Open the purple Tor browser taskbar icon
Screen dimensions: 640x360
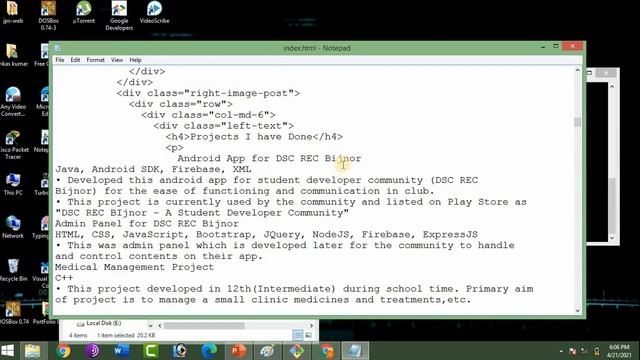[92, 351]
